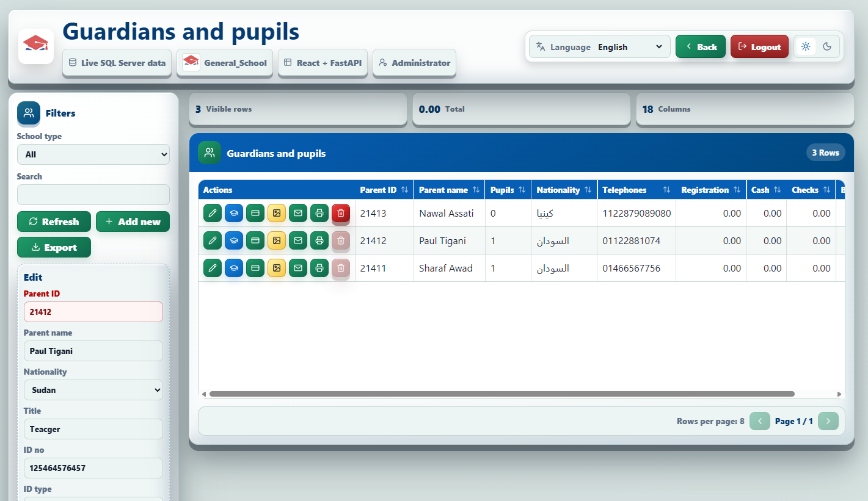This screenshot has width=868, height=501.
Task: Click the scrollbar's right arrow
Action: click(839, 394)
